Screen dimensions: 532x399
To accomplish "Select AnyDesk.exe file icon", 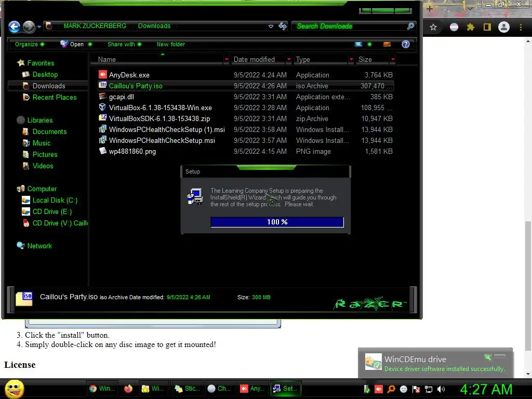I will click(x=102, y=74).
